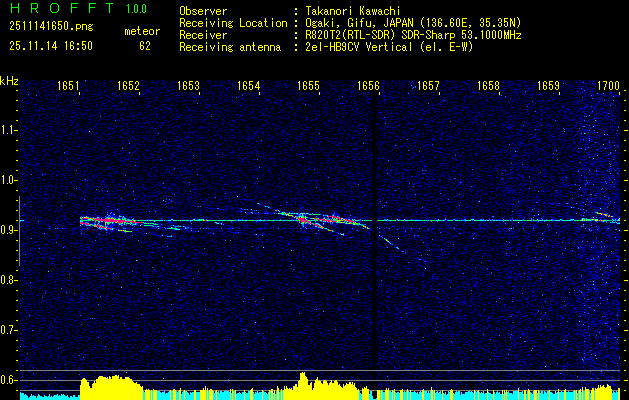629x400 pixels.
Task: Click the 1655 time axis label
Action: click(x=308, y=86)
